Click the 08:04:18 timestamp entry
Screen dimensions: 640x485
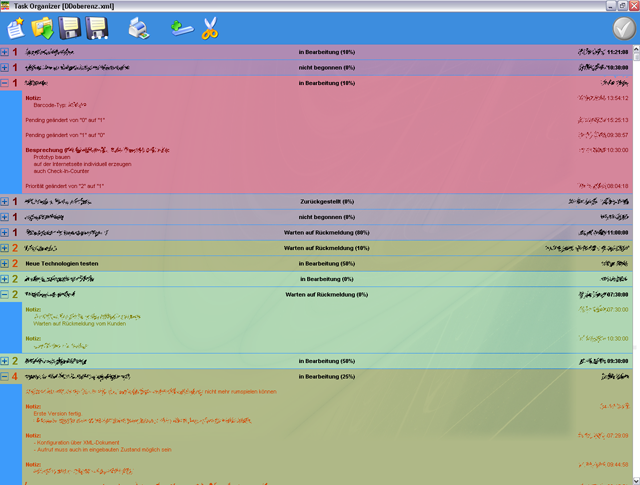(603, 186)
